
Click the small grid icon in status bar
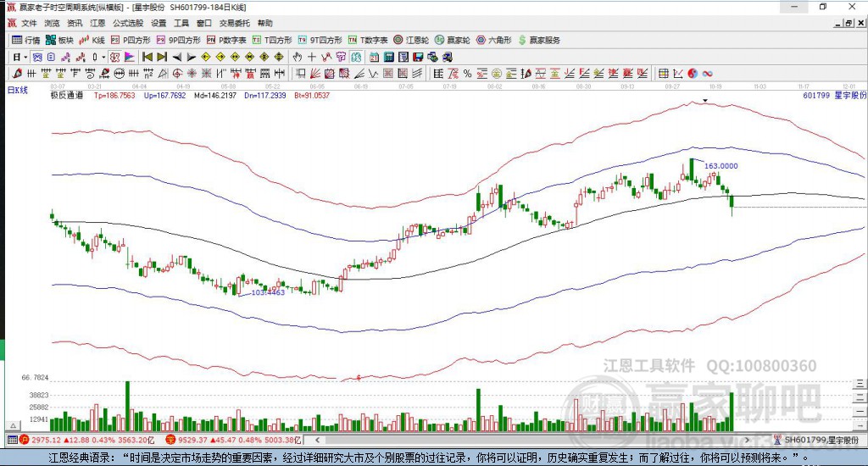[12, 440]
